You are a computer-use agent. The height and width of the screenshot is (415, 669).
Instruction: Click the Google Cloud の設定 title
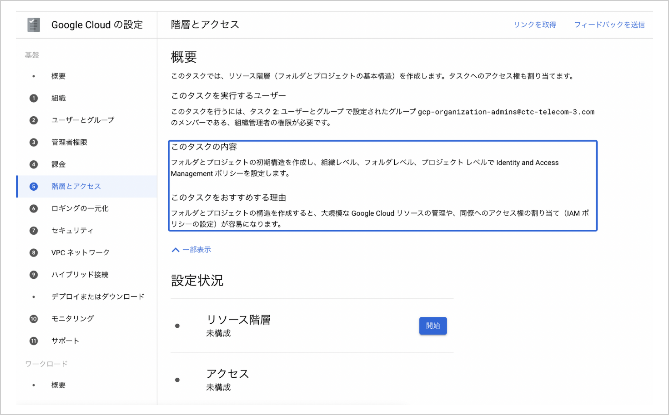coord(97,25)
